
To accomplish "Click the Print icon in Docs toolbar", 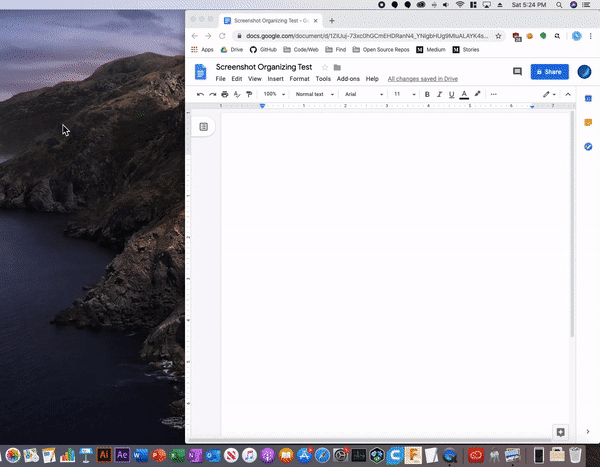I will [225, 94].
